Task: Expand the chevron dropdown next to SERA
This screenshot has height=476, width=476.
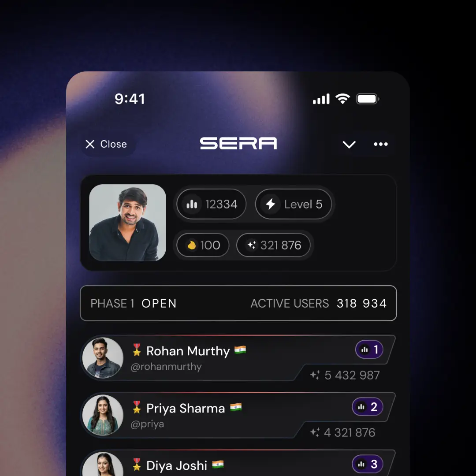Action: coord(349,145)
